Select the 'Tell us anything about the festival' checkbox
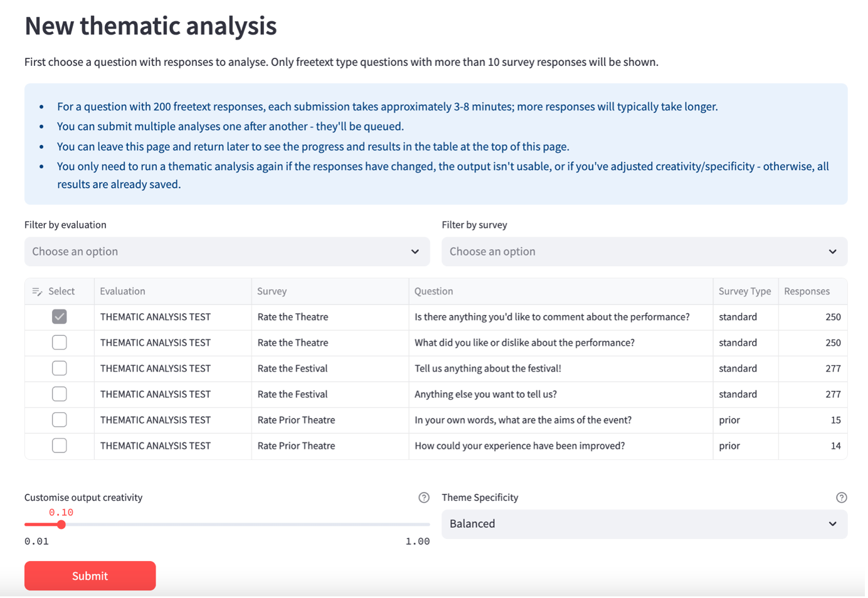 pos(60,368)
